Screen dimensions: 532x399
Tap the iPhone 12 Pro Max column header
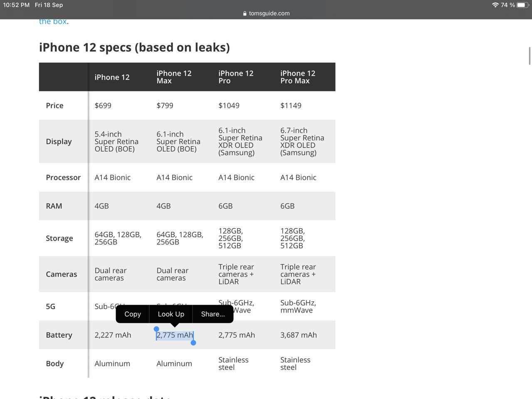click(x=298, y=77)
